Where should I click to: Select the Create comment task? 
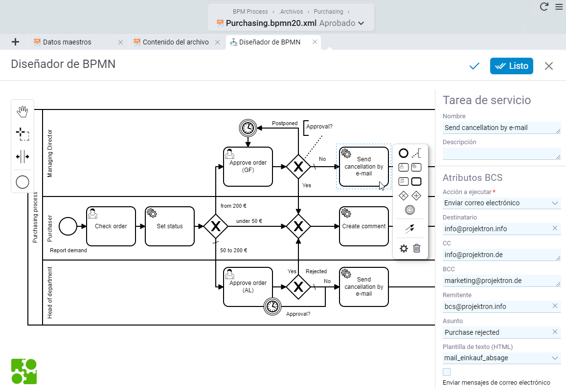pyautogui.click(x=364, y=226)
